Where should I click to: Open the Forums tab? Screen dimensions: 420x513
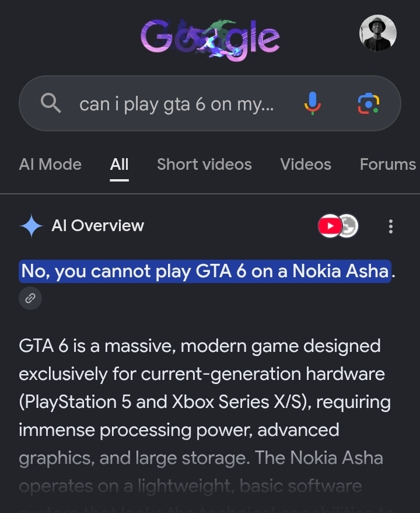click(388, 164)
